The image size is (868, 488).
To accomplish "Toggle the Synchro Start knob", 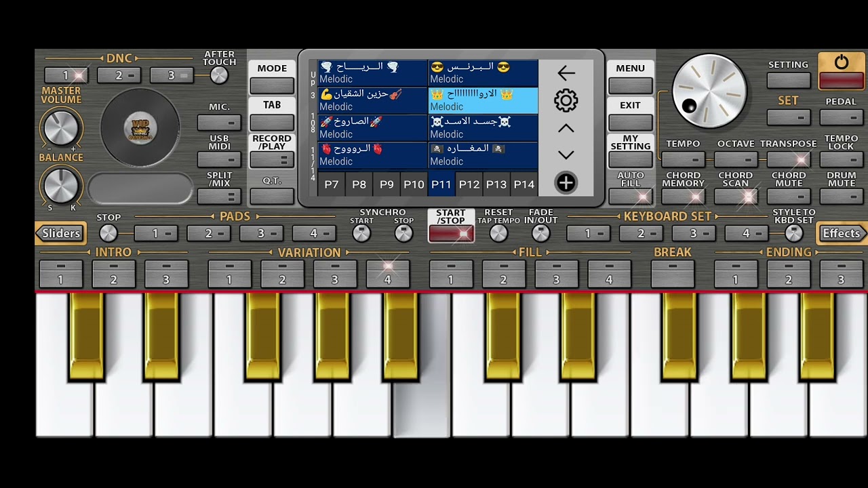I will 361,234.
